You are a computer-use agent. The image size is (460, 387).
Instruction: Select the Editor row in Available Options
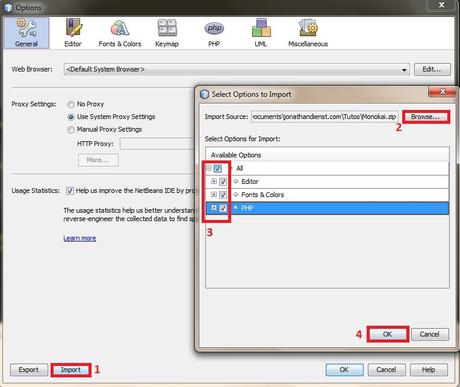327,182
